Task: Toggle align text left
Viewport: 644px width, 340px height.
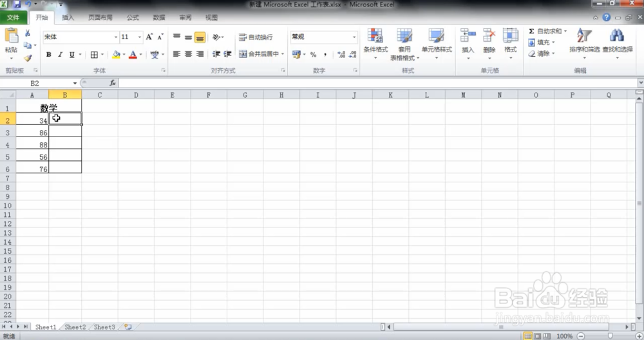Action: coord(176,54)
